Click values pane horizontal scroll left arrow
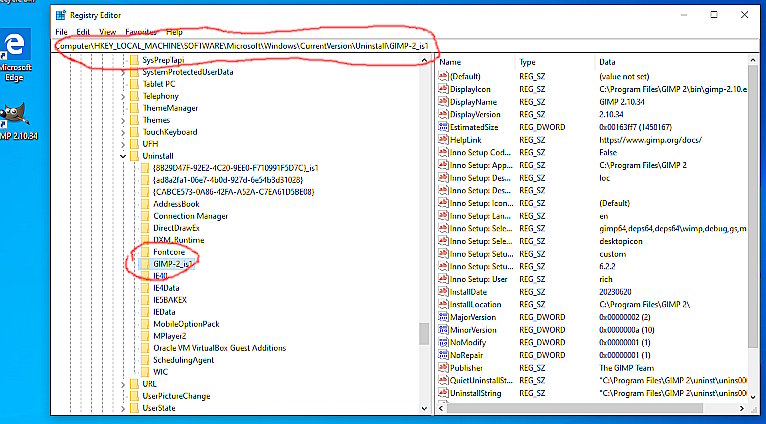 (442, 408)
